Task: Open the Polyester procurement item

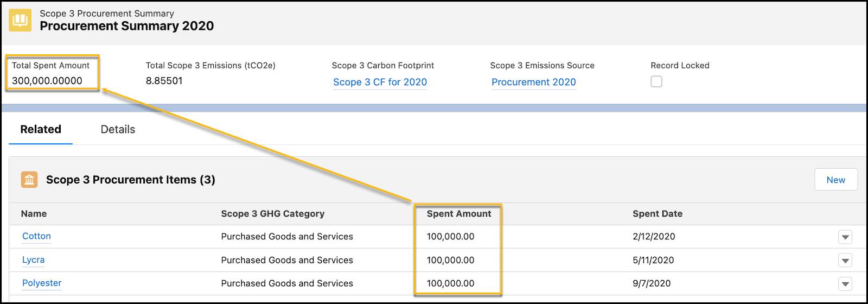Action: 42,283
